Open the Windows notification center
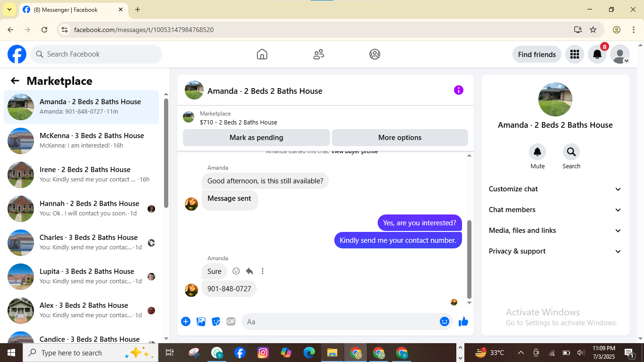 coord(629,353)
